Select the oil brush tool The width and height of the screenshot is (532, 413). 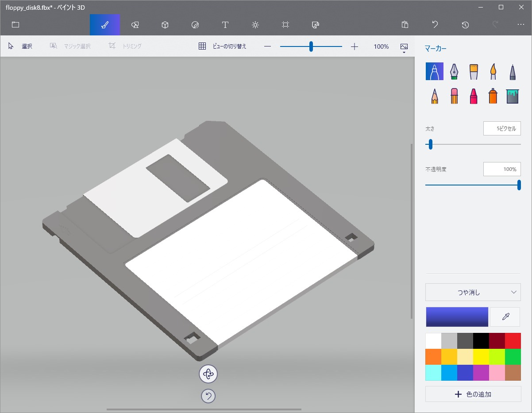point(474,71)
